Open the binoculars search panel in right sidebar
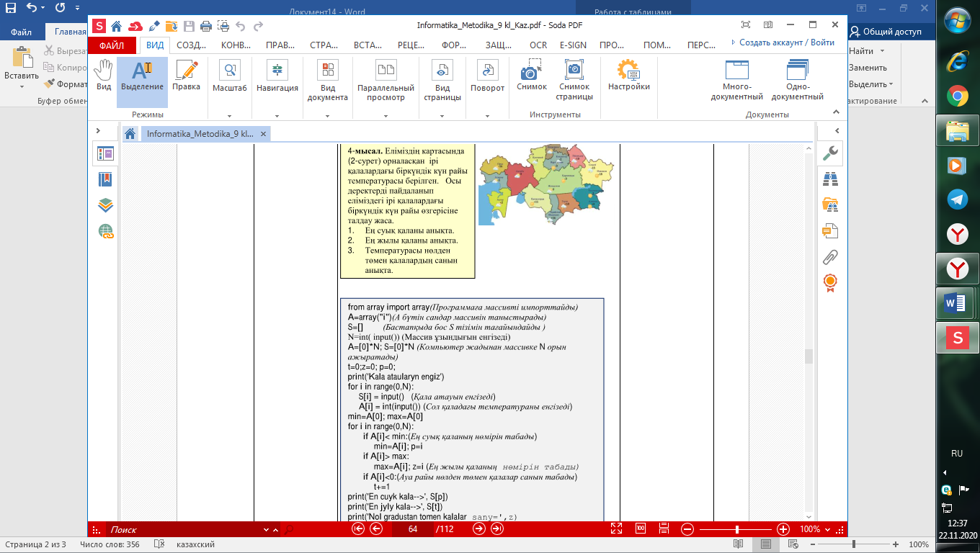 coord(830,178)
